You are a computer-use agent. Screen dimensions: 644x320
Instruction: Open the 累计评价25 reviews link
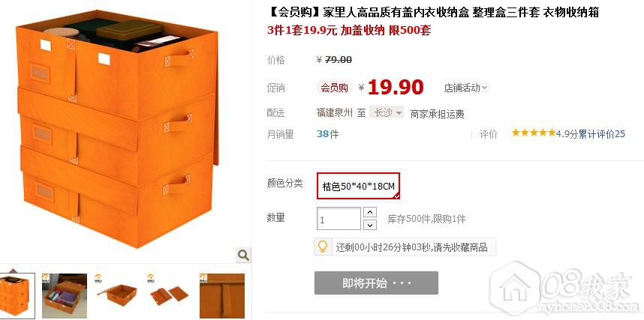tap(602, 133)
